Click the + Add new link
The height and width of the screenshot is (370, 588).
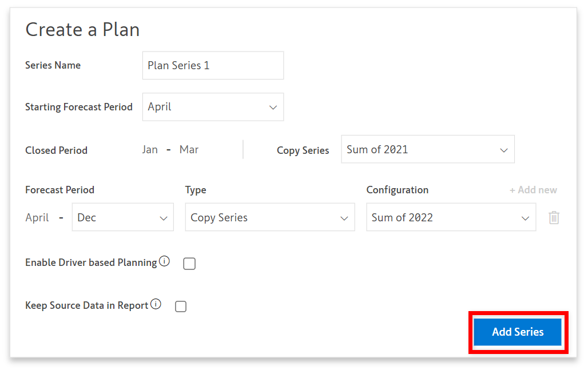(x=533, y=190)
